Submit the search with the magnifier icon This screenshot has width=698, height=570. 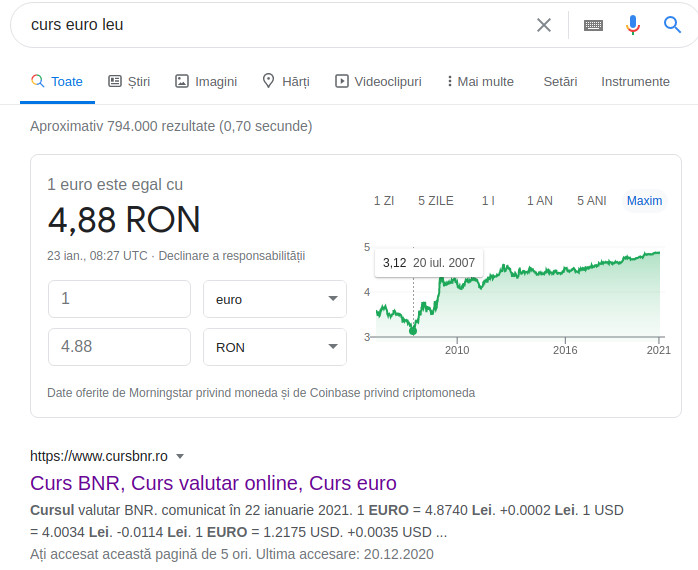coord(672,25)
